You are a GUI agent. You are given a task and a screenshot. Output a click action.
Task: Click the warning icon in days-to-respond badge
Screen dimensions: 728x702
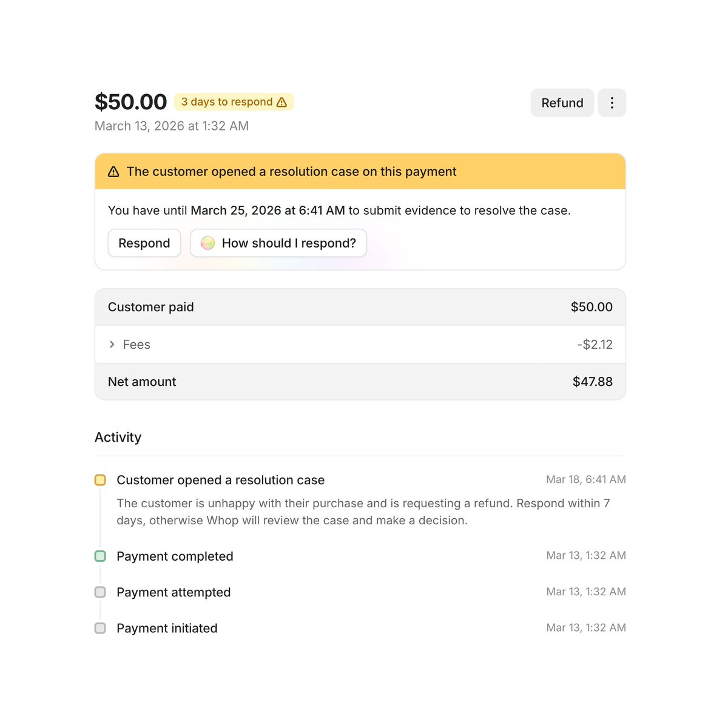click(x=281, y=102)
